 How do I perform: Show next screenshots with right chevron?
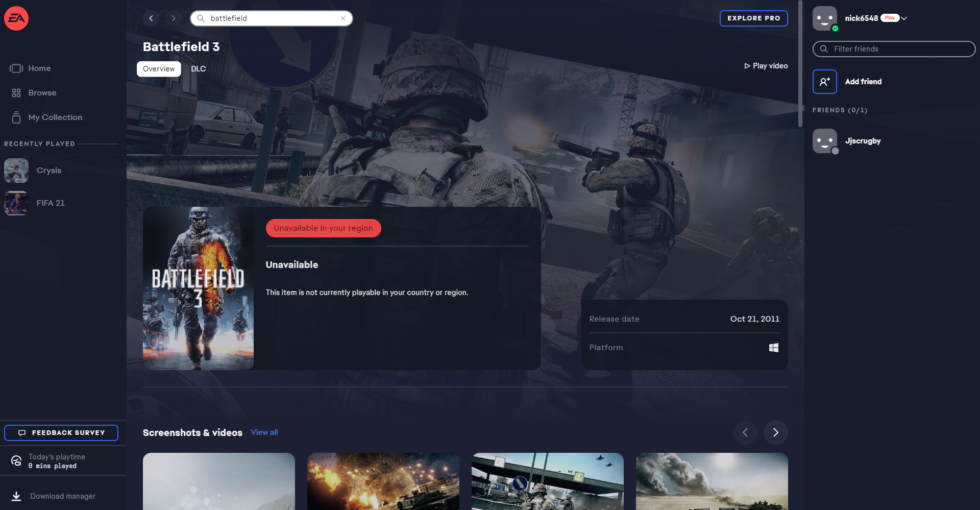click(775, 432)
